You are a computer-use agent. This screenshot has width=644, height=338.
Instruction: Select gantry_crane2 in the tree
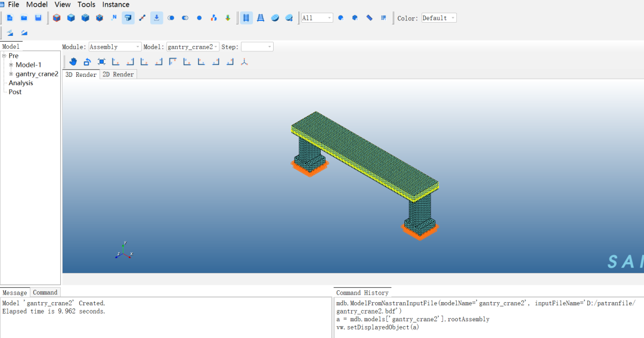37,74
